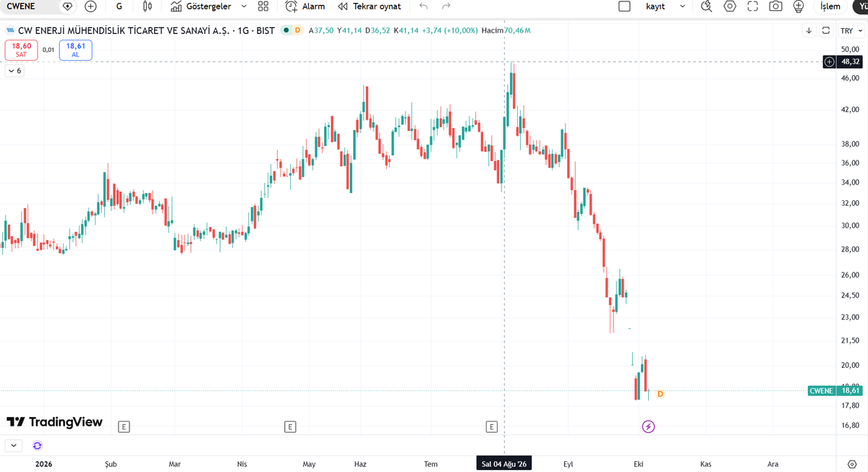Toggle the auto-fit scale icon beside TRY
This screenshot has width=868, height=472.
pyautogui.click(x=827, y=30)
